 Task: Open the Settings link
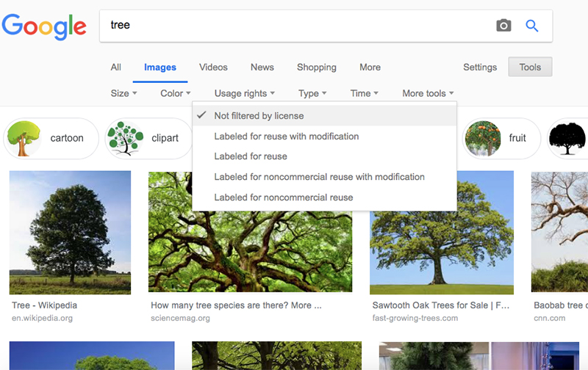(x=480, y=68)
